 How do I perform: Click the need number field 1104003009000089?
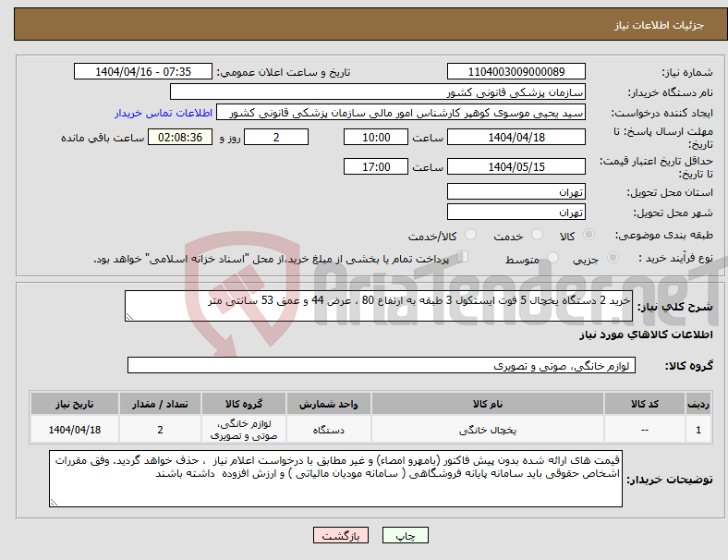tap(516, 71)
